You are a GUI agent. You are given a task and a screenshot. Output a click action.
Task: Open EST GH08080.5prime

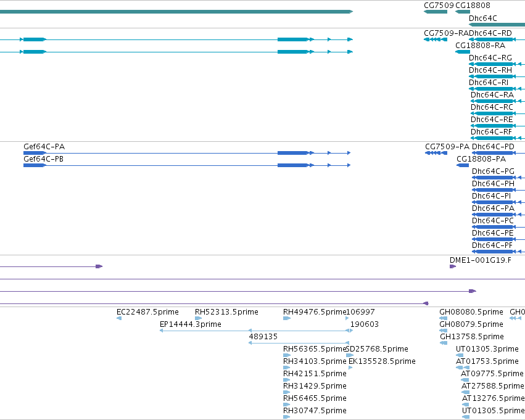tap(471, 312)
